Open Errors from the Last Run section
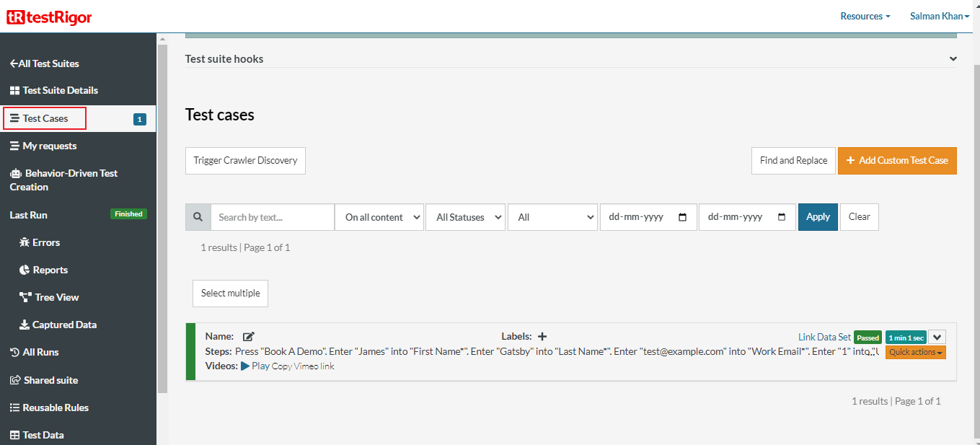Viewport: 980px width, 445px height. tap(45, 242)
